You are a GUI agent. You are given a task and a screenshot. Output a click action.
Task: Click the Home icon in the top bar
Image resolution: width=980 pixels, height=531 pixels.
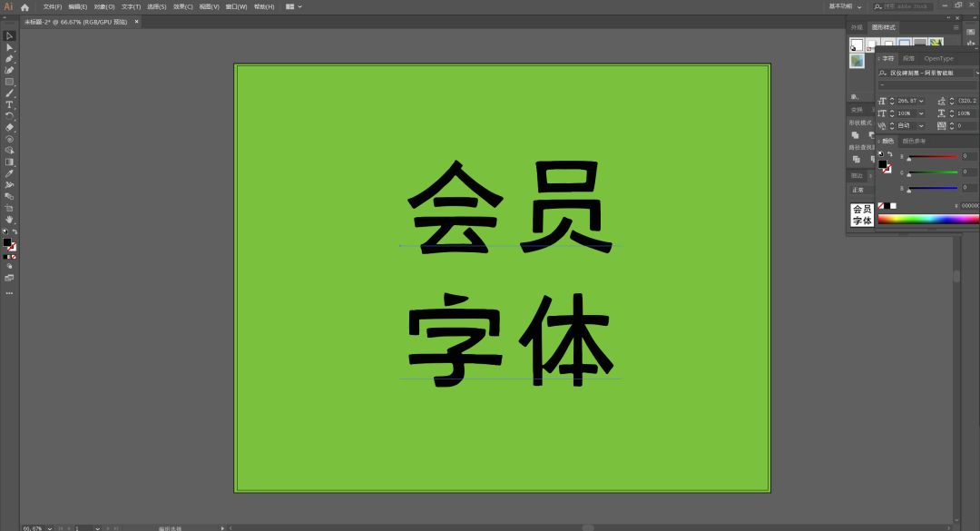[25, 6]
